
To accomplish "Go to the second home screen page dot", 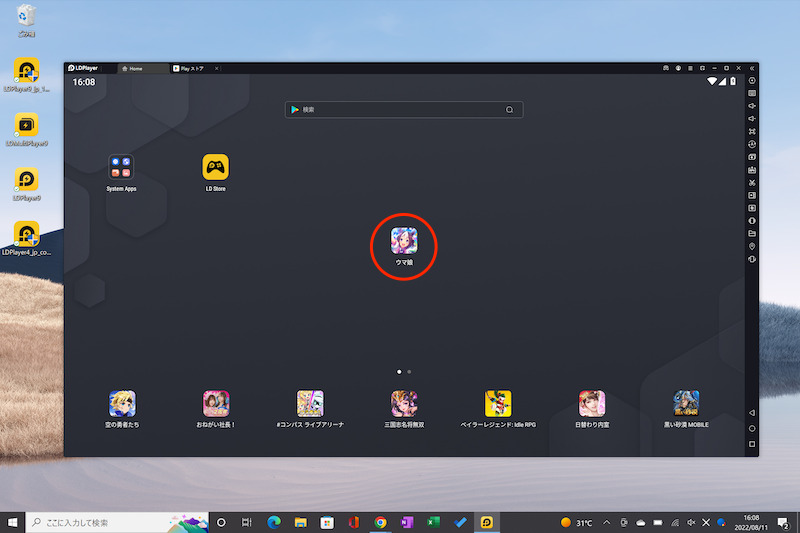I will point(409,371).
